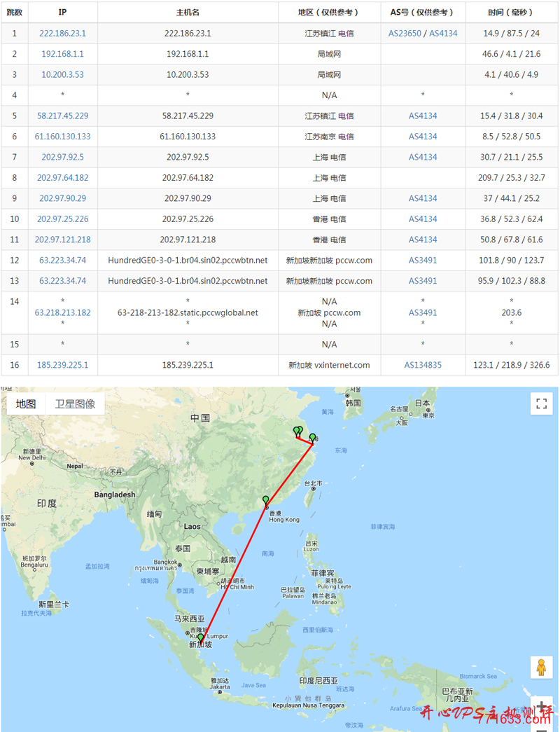This screenshot has width=560, height=732.
Task: Click the 10.200.3.53 local network IP link
Action: pyautogui.click(x=63, y=74)
